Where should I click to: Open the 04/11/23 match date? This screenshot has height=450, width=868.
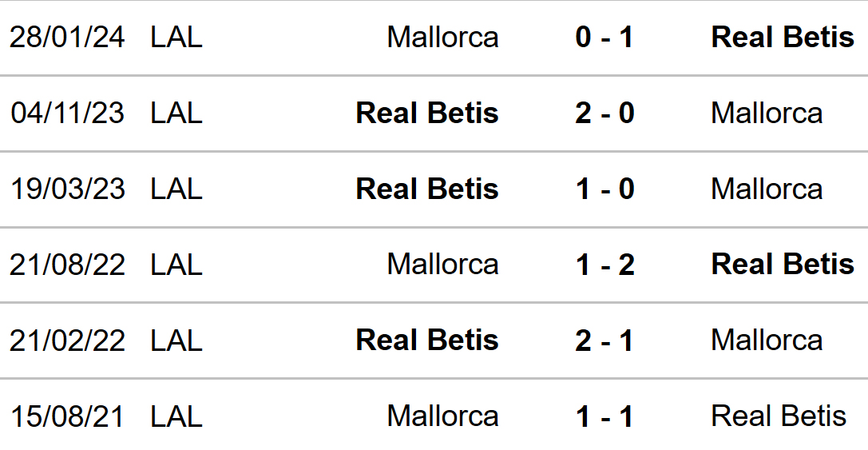click(x=67, y=113)
